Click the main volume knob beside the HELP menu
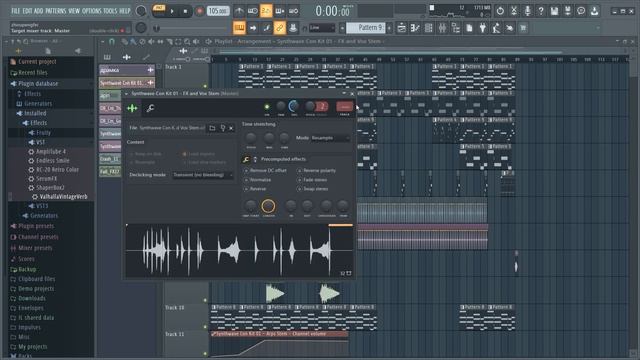This screenshot has height=360, width=640. [x=141, y=11]
